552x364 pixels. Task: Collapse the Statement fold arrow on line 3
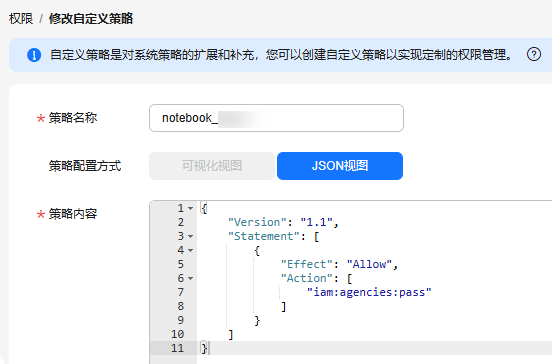click(190, 236)
